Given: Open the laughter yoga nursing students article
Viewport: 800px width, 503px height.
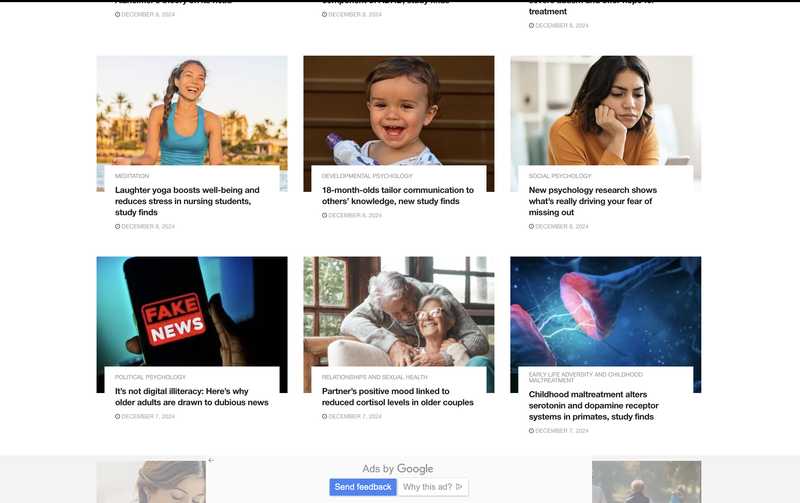Looking at the screenshot, I should [x=187, y=201].
